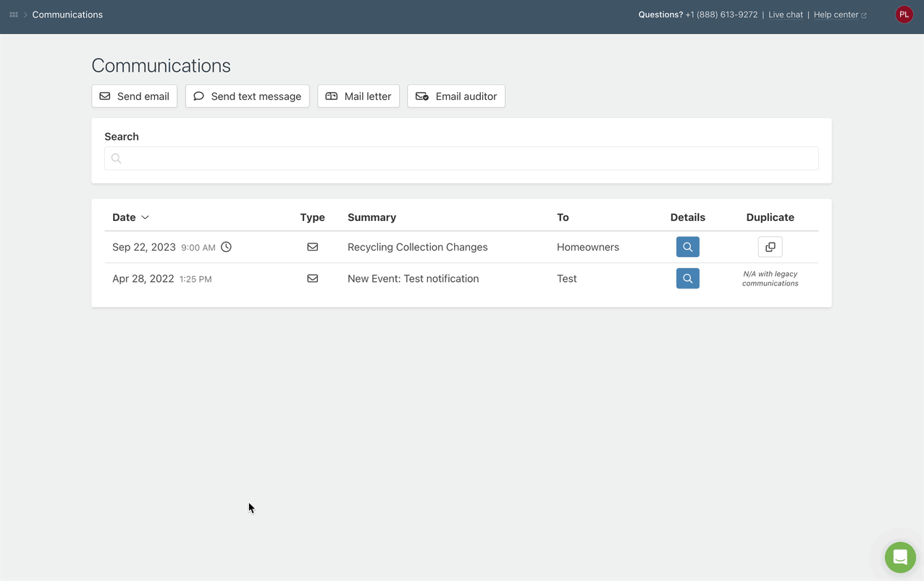This screenshot has height=581, width=924.
Task: Open Live chat link
Action: [785, 14]
